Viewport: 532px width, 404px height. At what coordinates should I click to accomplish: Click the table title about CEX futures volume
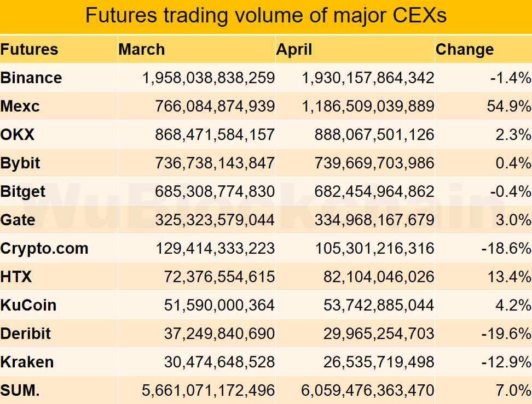(266, 16)
